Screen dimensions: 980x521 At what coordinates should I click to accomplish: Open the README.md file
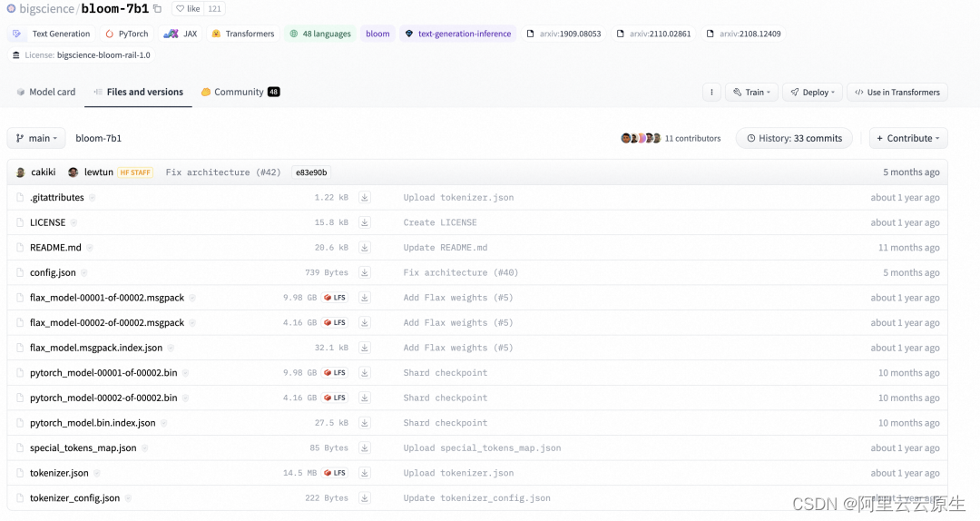[x=55, y=248]
